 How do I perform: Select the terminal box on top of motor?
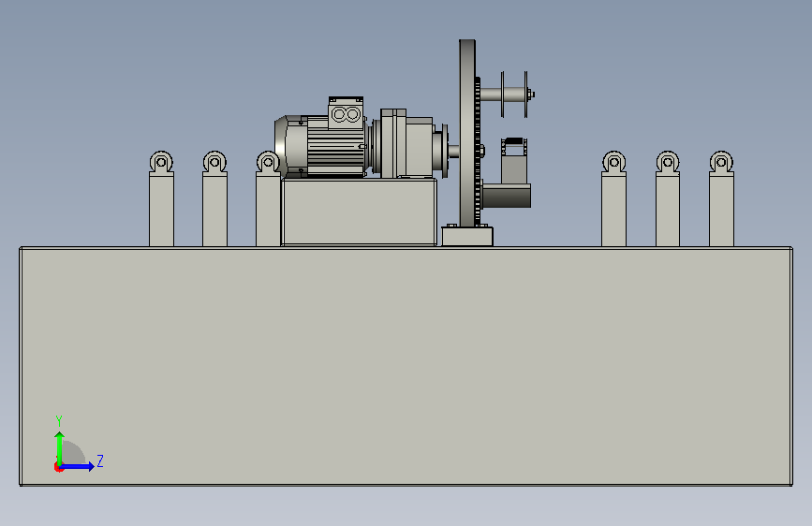pyautogui.click(x=346, y=112)
